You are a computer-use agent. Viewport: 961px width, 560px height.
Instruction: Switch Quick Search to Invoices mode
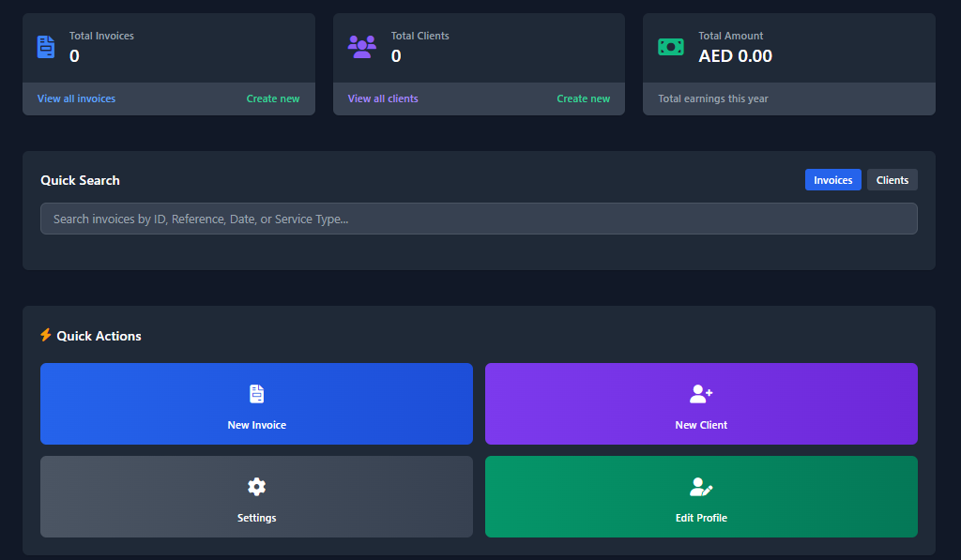[x=832, y=180]
